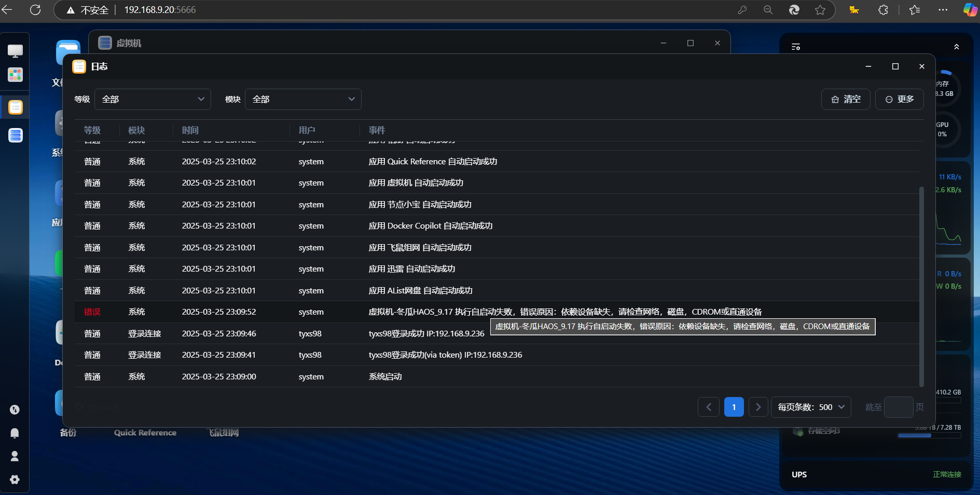Reload the page with the refresh icon
980x495 pixels.
pos(35,9)
